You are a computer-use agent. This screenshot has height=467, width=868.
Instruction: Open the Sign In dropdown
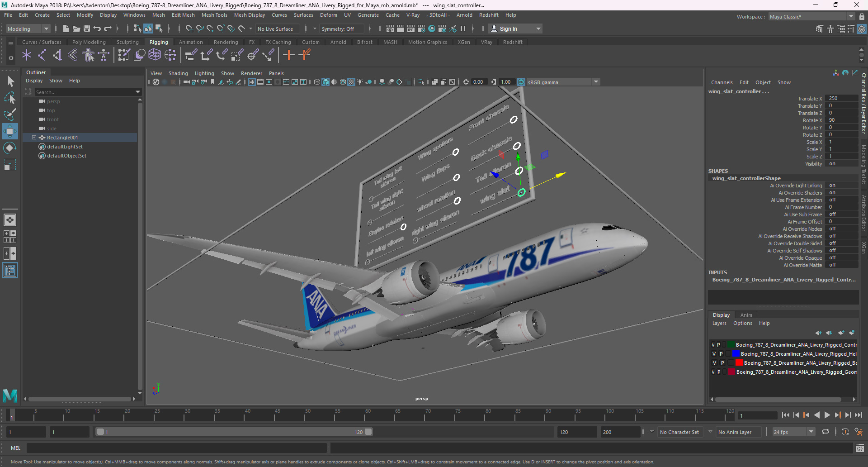pyautogui.click(x=516, y=29)
